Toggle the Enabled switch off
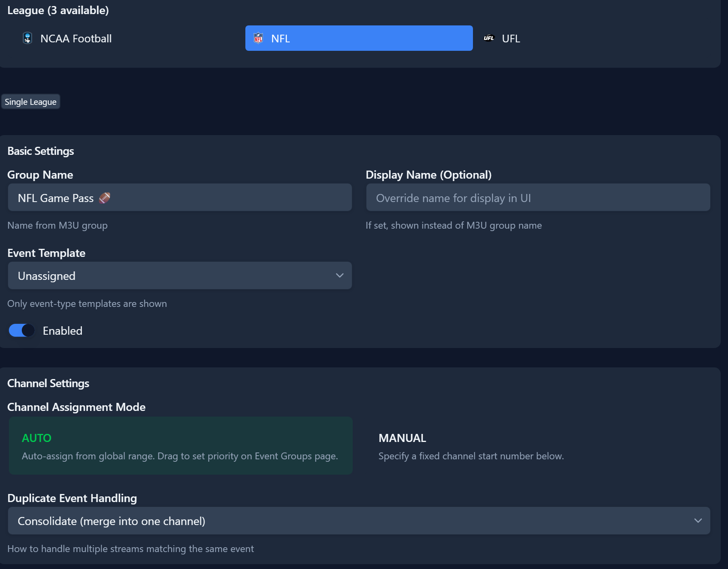The image size is (728, 569). [x=22, y=331]
